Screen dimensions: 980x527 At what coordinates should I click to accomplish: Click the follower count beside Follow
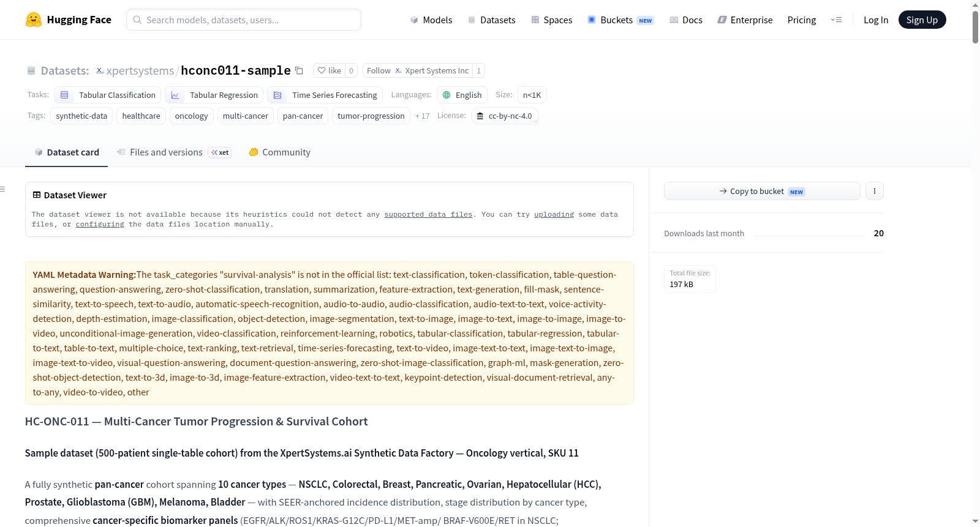[x=479, y=70]
